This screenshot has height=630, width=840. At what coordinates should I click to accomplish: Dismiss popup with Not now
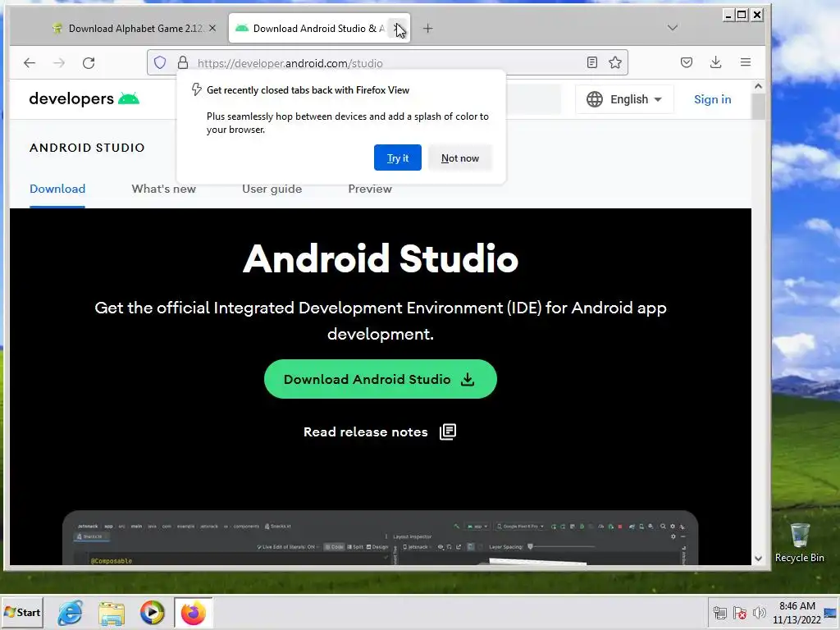(x=459, y=157)
